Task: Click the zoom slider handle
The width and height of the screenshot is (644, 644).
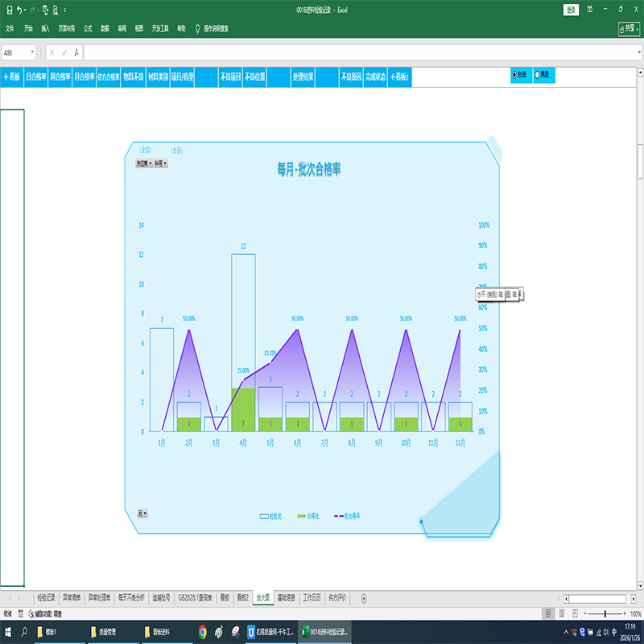Action: tap(605, 613)
